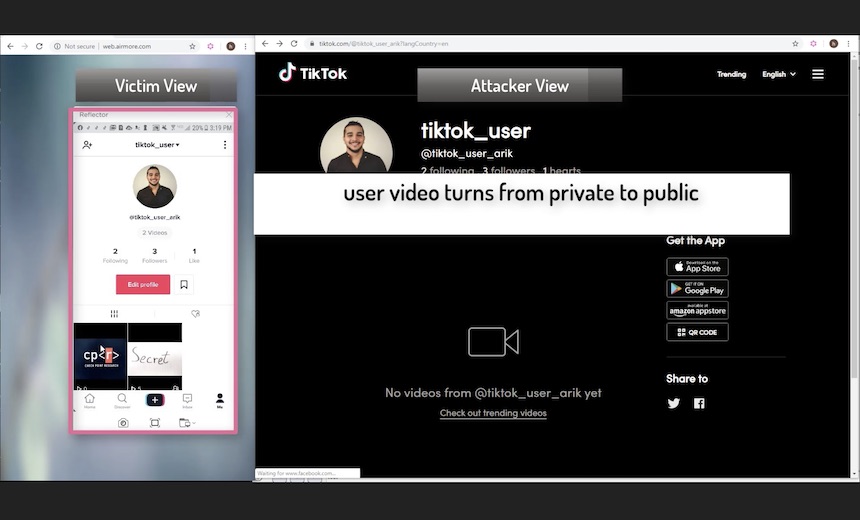
Task: Tap Home in phone bottom navigation
Action: point(89,400)
